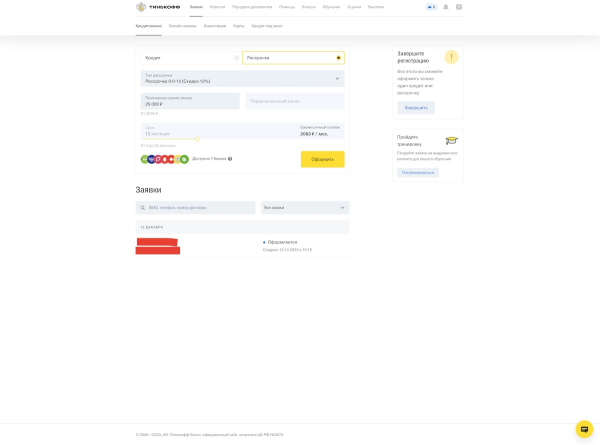600x445 pixels.
Task: Switch to the Онлайн-заказы tab
Action: (x=182, y=26)
